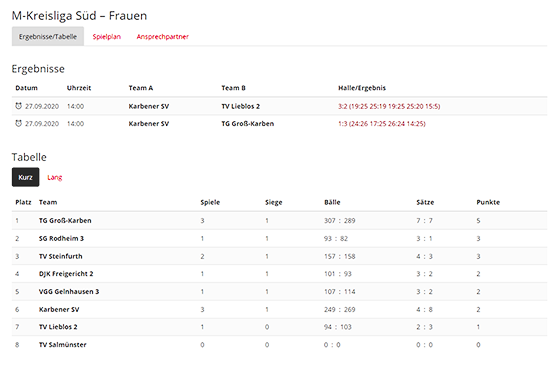Click Karbener SV in the TG Groß-Karben match row
The width and height of the screenshot is (560, 365).
(x=149, y=124)
